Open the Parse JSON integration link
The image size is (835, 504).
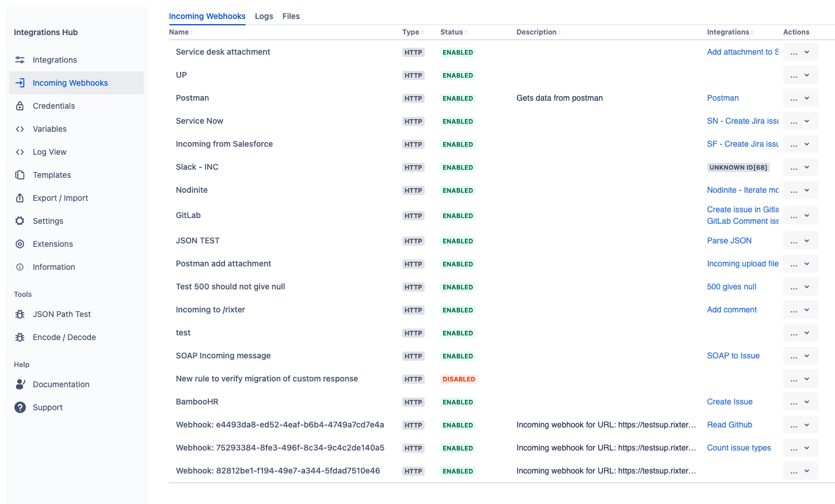729,240
